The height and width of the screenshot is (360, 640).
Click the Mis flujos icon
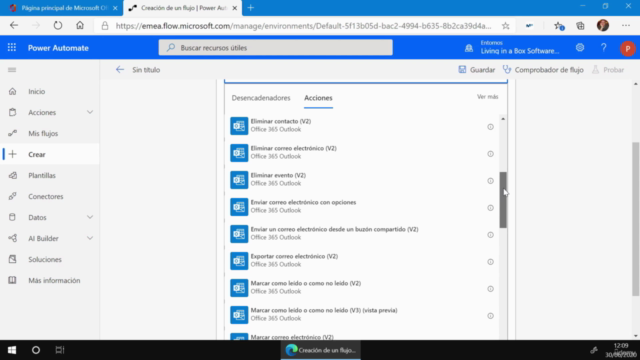(x=13, y=133)
